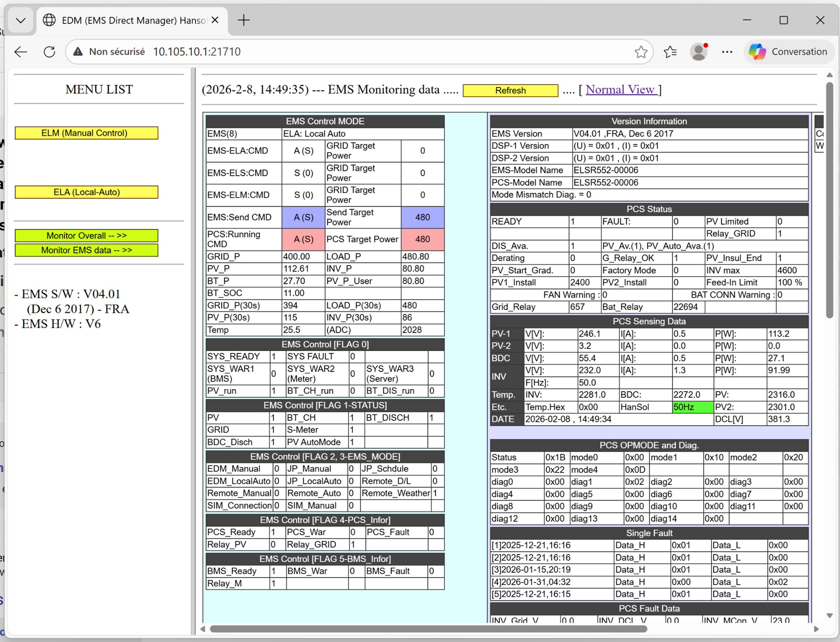Open the browser profile avatar
Image resolution: width=840 pixels, height=642 pixels.
pyautogui.click(x=698, y=51)
